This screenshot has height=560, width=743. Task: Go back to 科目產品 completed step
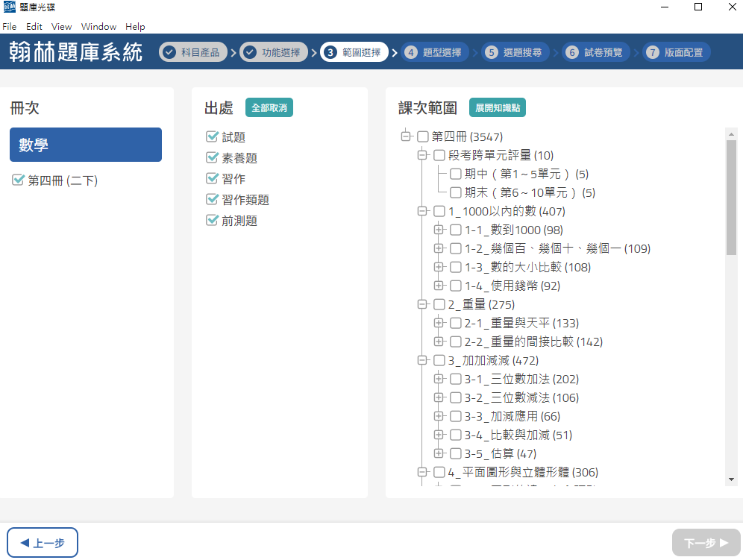pos(192,52)
